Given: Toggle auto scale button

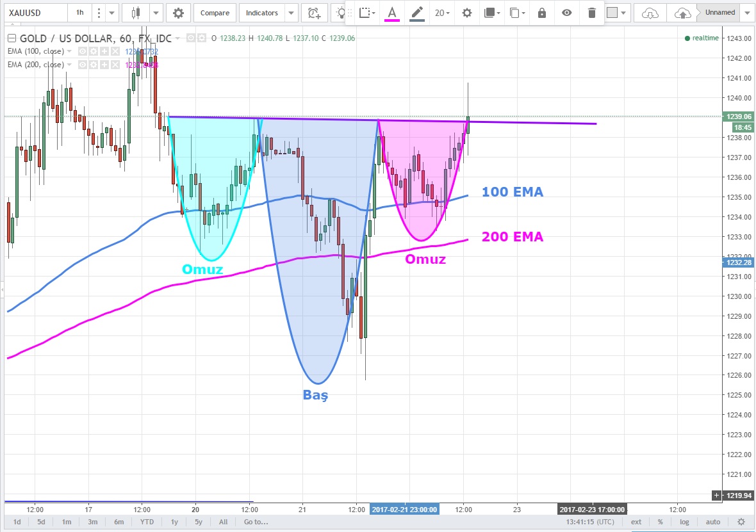Looking at the screenshot, I should 712,522.
